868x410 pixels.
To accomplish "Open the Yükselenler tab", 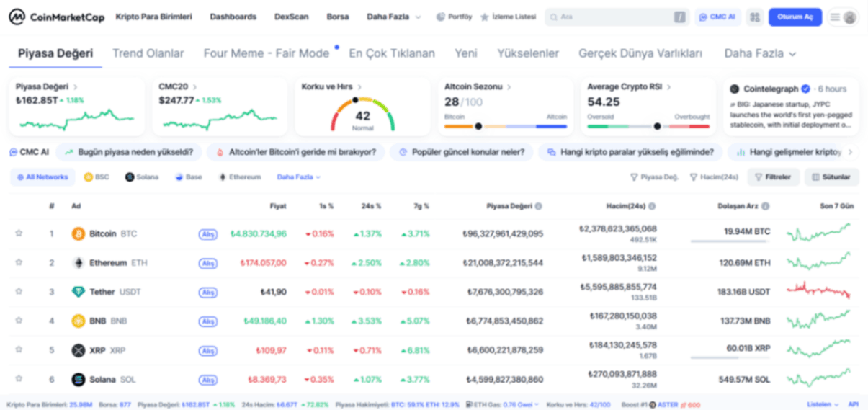I will (x=527, y=53).
